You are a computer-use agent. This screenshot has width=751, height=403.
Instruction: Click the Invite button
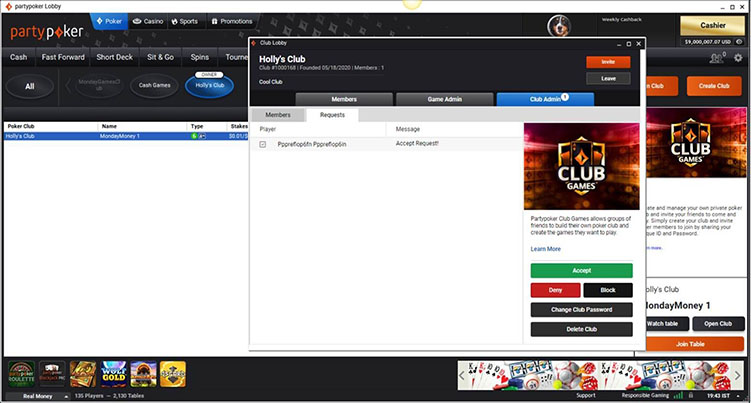[x=608, y=62]
